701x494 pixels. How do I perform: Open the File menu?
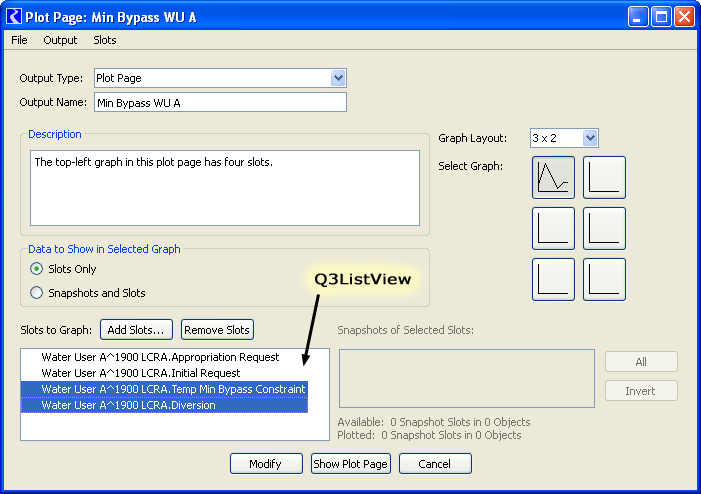pos(19,40)
